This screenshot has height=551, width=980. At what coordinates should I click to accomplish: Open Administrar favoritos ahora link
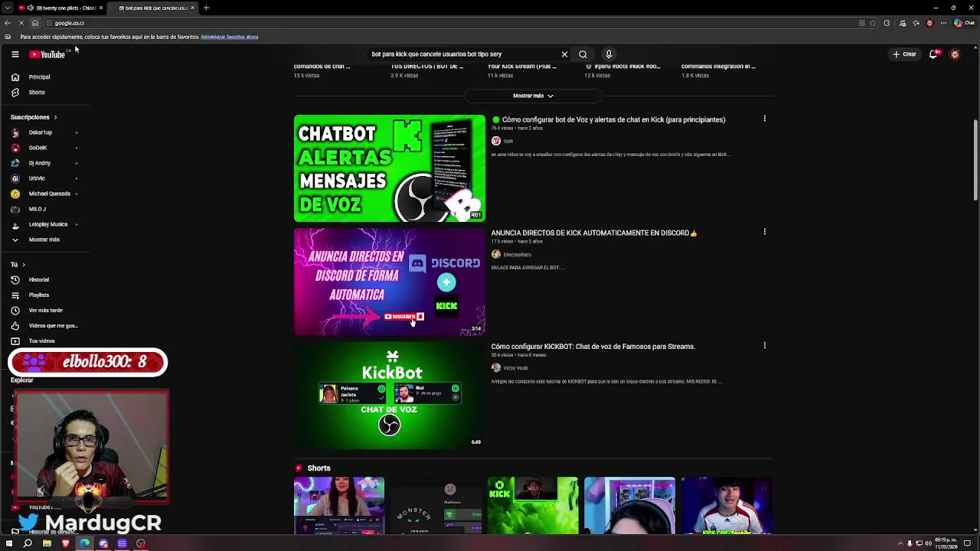(x=229, y=37)
